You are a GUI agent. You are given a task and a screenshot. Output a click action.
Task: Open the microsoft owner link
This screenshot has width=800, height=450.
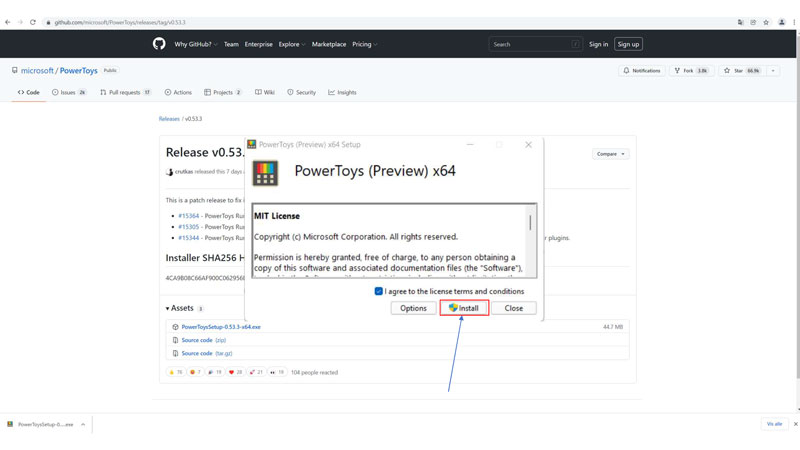37,71
